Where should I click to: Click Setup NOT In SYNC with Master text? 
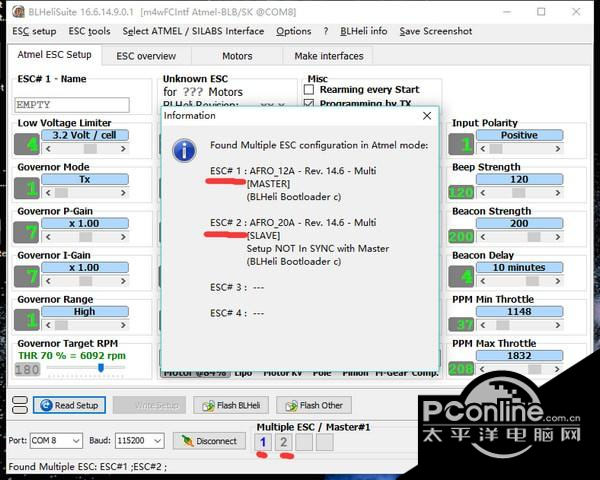tap(318, 248)
